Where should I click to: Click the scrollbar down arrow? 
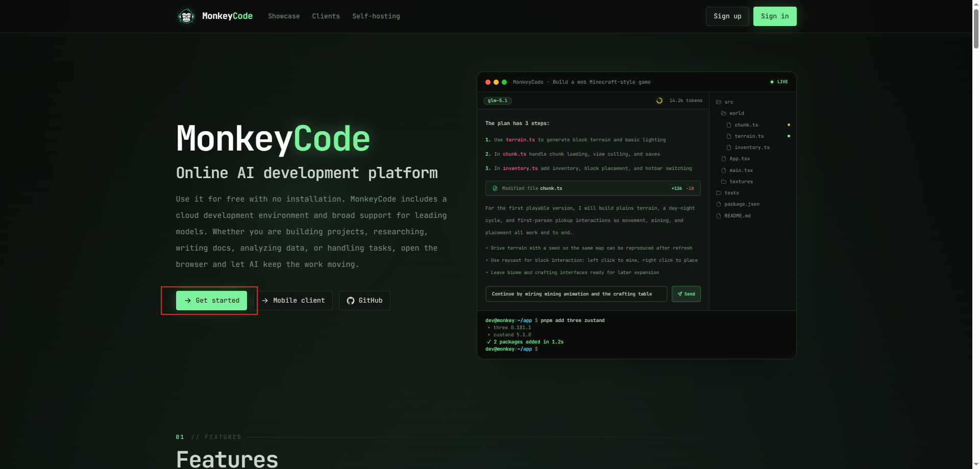tap(976, 465)
